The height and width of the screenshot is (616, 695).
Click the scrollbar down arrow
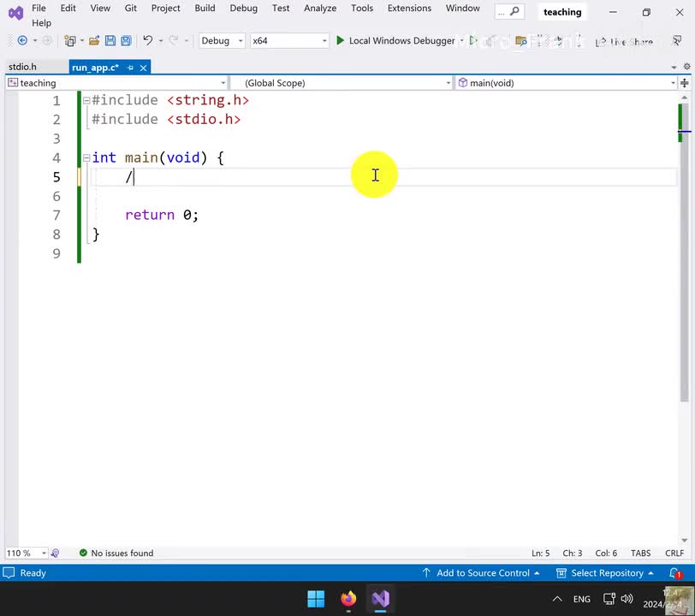coord(685,540)
